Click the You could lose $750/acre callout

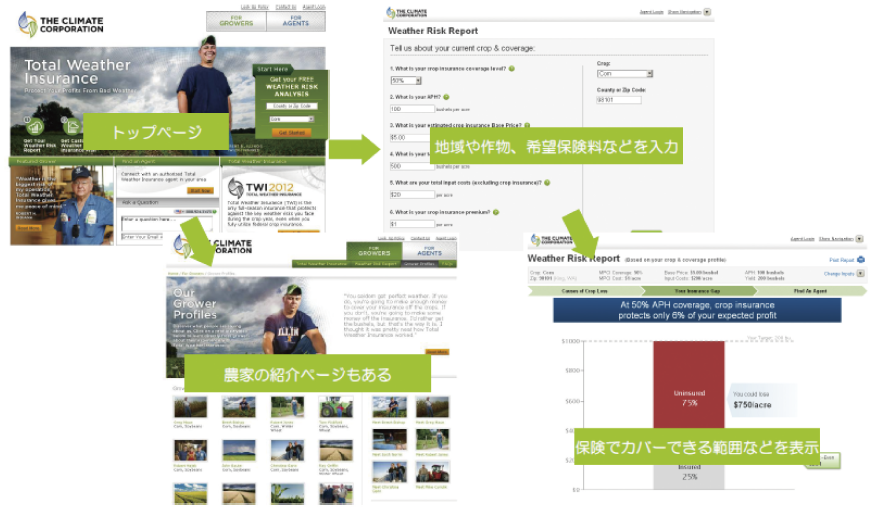coord(761,400)
